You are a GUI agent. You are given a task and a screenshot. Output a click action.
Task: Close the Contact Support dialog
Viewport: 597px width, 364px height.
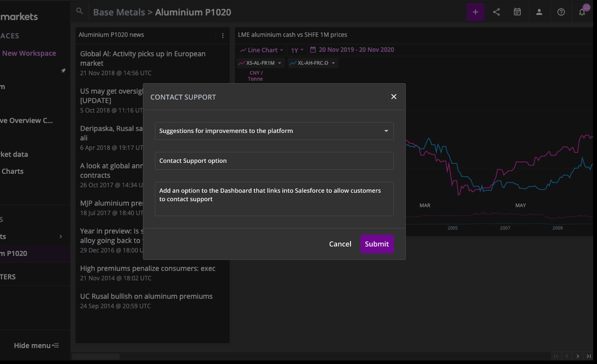coord(394,97)
